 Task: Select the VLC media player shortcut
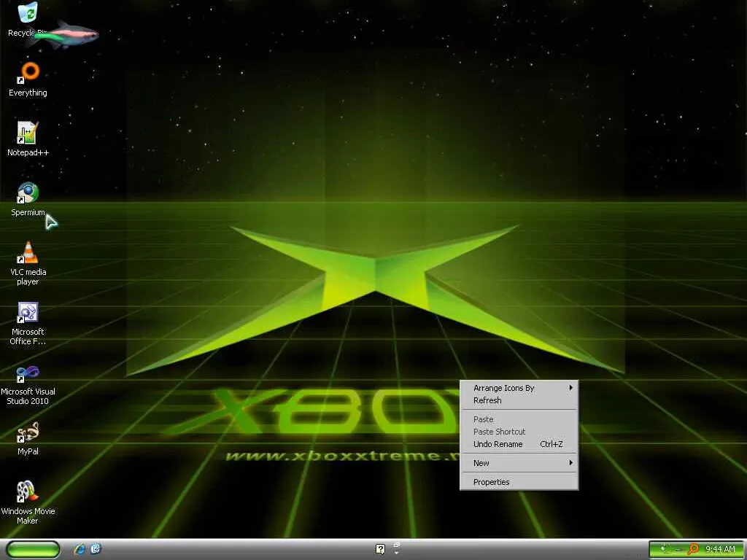[x=28, y=263]
